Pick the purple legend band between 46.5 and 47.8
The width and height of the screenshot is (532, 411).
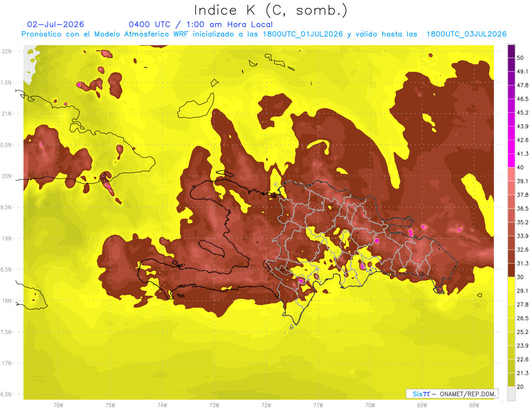[511, 92]
